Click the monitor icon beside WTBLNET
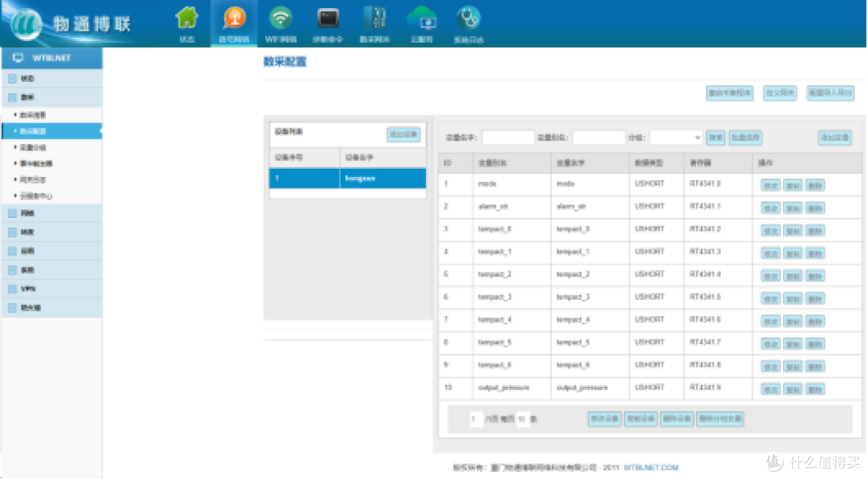Viewport: 868px width, 480px height. [x=18, y=58]
